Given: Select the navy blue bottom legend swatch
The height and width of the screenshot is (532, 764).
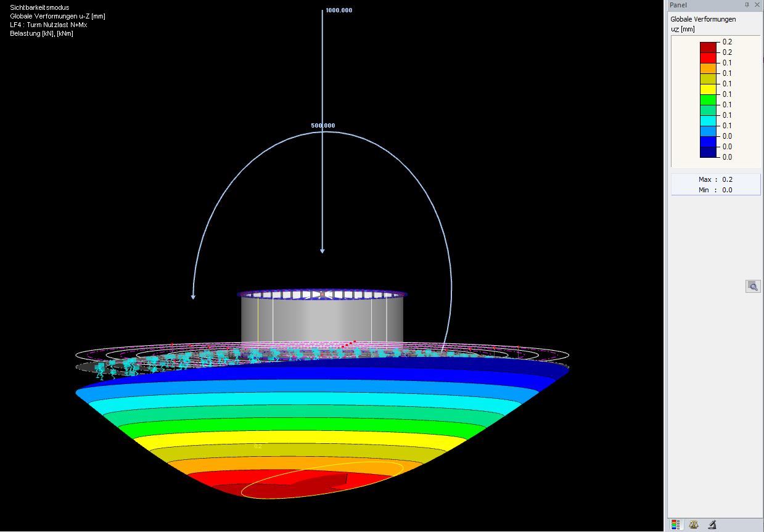Looking at the screenshot, I should tap(708, 152).
